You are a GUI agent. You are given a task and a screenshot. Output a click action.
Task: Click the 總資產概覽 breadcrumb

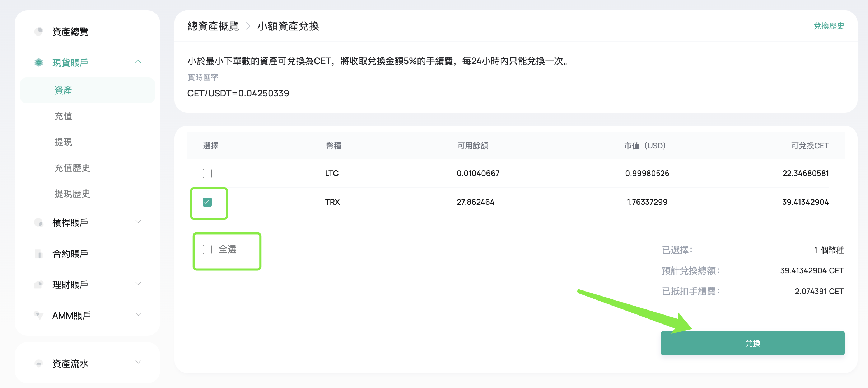click(213, 26)
